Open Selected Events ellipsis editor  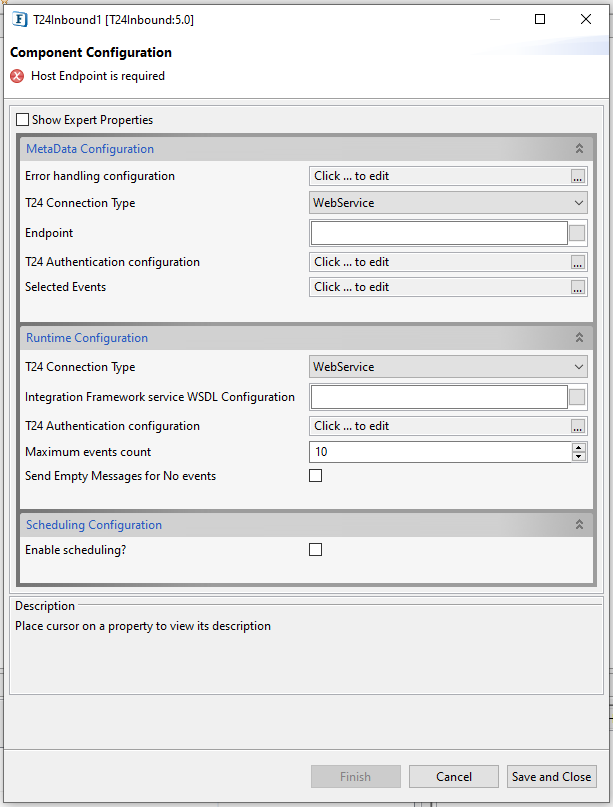point(577,287)
